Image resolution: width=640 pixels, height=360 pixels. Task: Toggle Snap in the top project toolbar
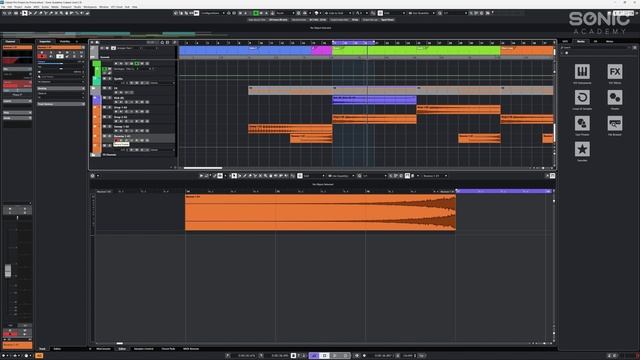tap(380, 13)
